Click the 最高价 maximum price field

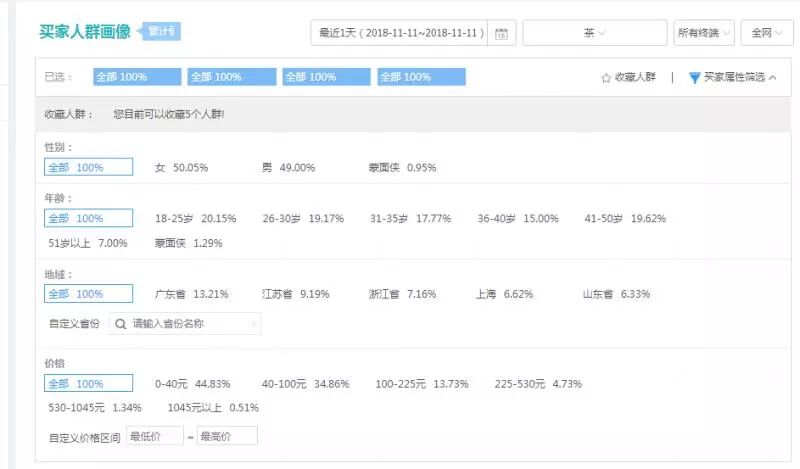coord(227,436)
